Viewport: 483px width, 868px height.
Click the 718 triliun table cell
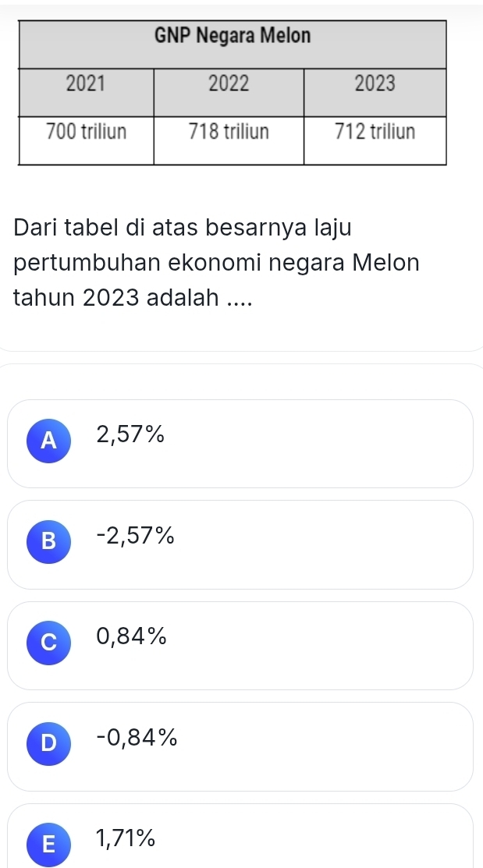229,140
